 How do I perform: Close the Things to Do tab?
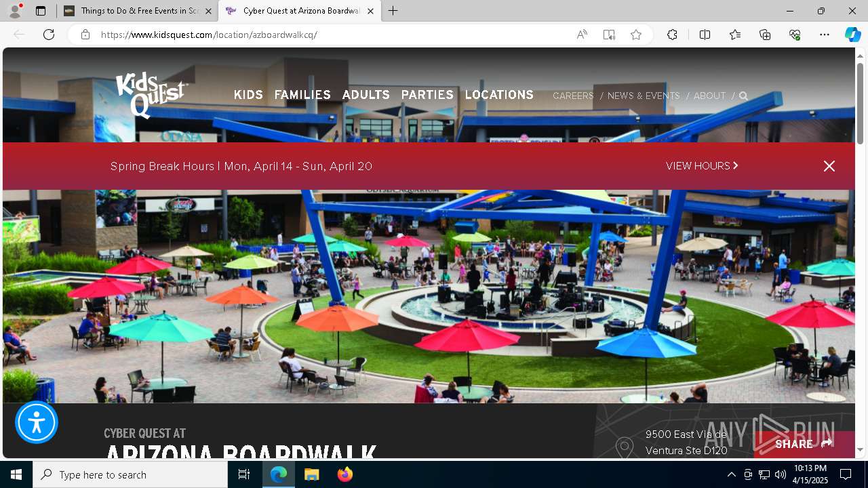(x=208, y=11)
